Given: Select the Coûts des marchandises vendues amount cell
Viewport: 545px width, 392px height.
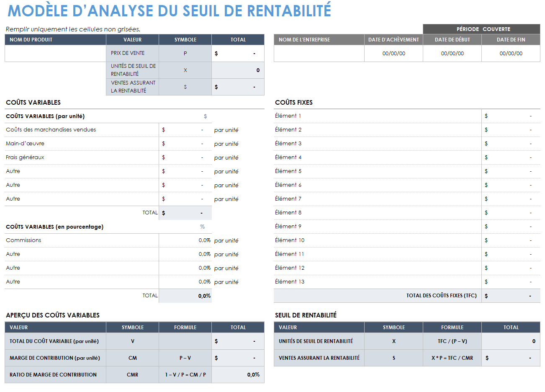Looking at the screenshot, I should (x=185, y=130).
